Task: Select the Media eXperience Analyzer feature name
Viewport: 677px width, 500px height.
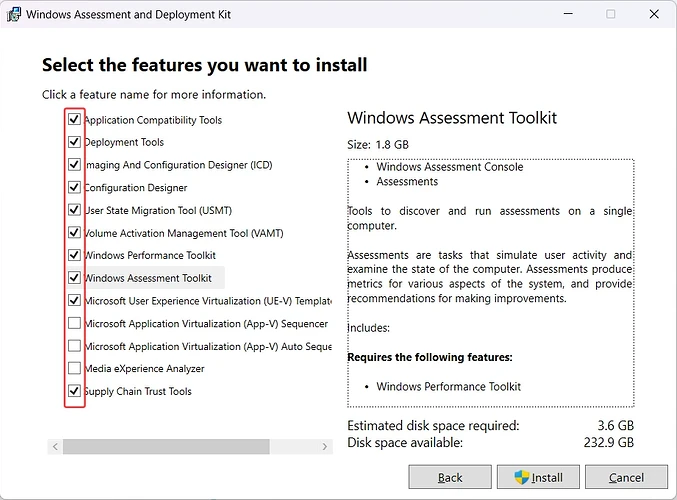Action: tap(144, 369)
